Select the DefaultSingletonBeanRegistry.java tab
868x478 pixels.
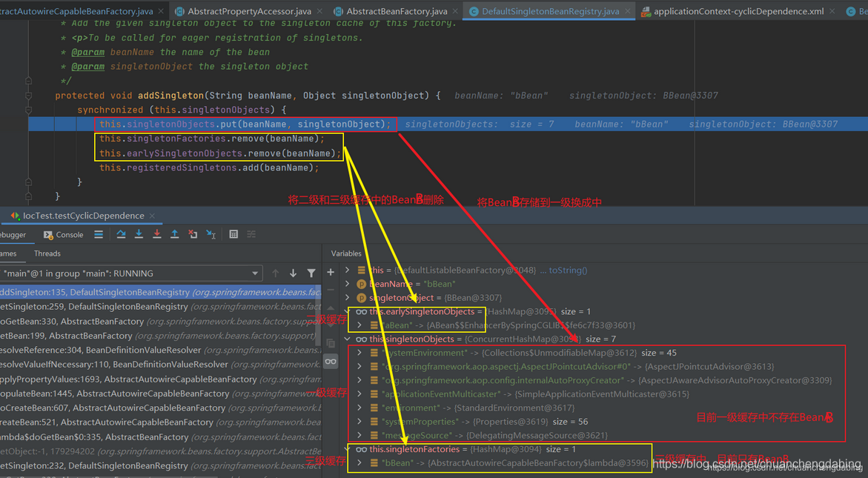(550, 11)
